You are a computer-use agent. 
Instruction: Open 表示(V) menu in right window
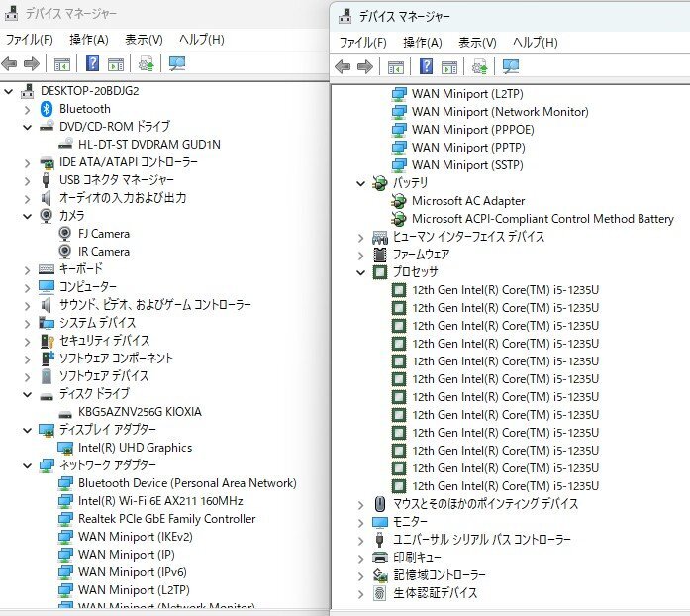tap(477, 43)
